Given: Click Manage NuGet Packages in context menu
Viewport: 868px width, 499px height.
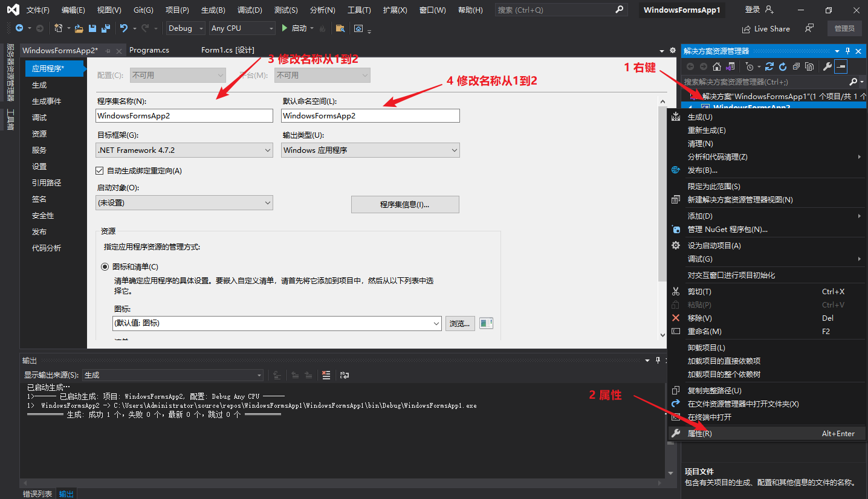Looking at the screenshot, I should (766, 229).
